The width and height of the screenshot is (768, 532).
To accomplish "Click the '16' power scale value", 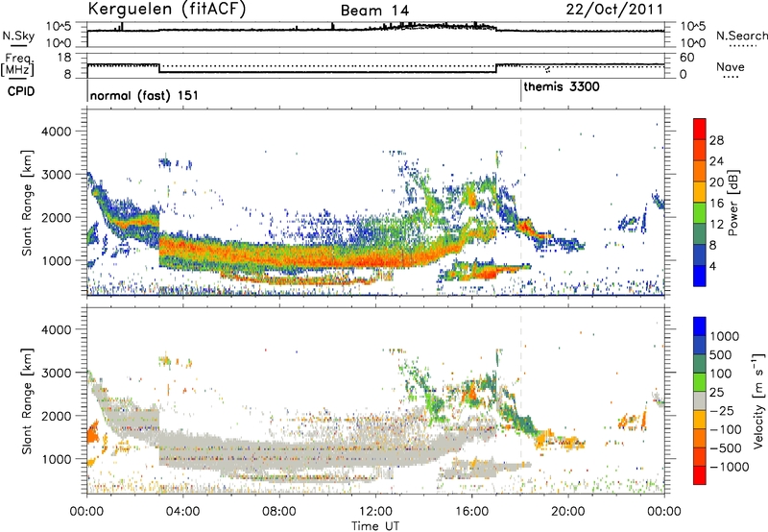I will coord(716,204).
